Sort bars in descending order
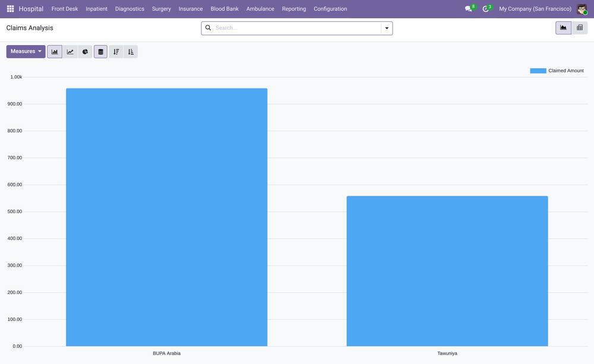Screen dimensions: 594x364 click(x=116, y=52)
